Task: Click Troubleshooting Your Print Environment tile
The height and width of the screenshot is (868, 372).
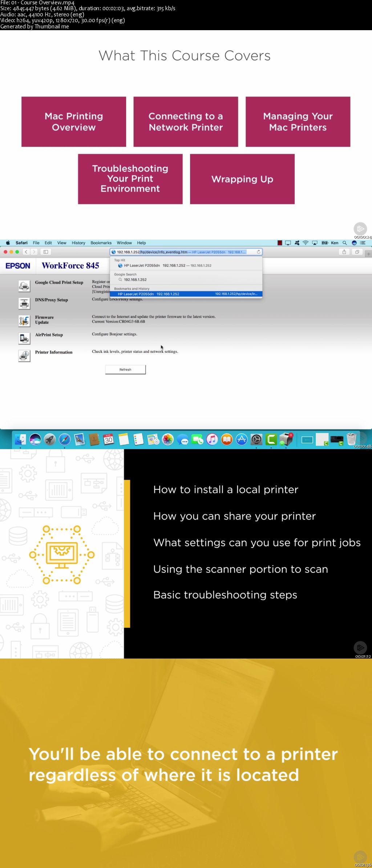Action: [130, 179]
